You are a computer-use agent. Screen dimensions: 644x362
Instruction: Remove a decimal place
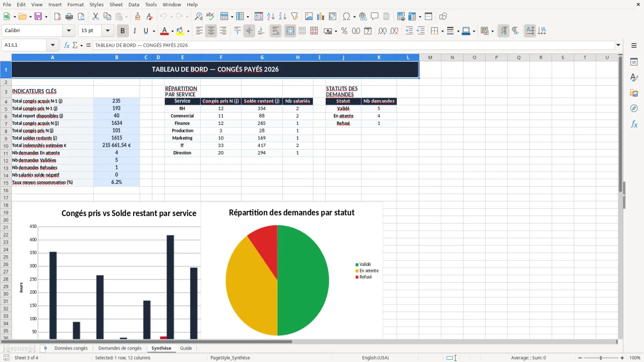pyautogui.click(x=394, y=31)
